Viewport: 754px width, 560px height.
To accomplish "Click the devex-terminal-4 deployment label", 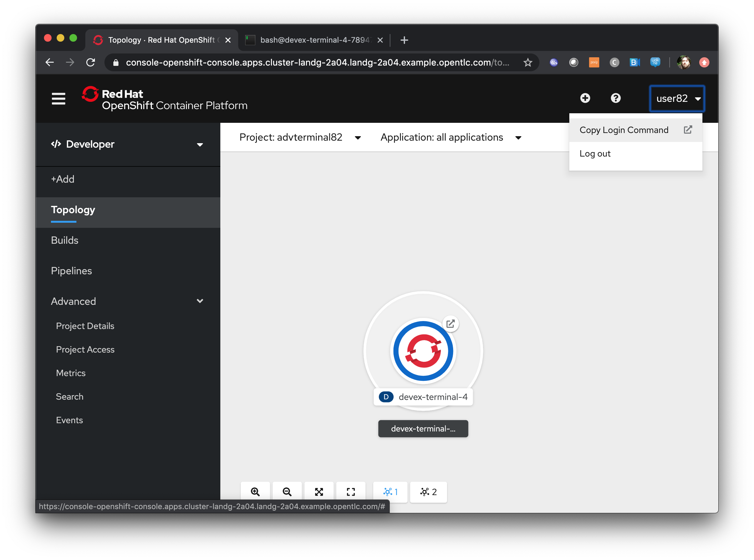I will 423,397.
